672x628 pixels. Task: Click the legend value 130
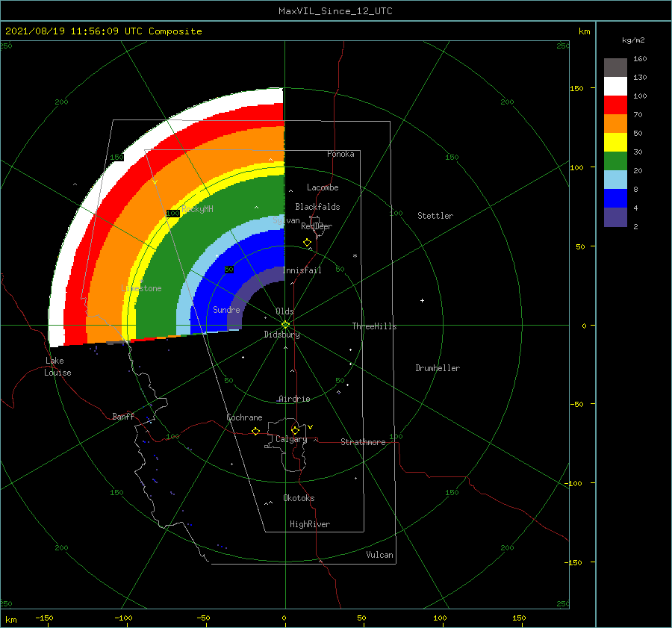[640, 77]
